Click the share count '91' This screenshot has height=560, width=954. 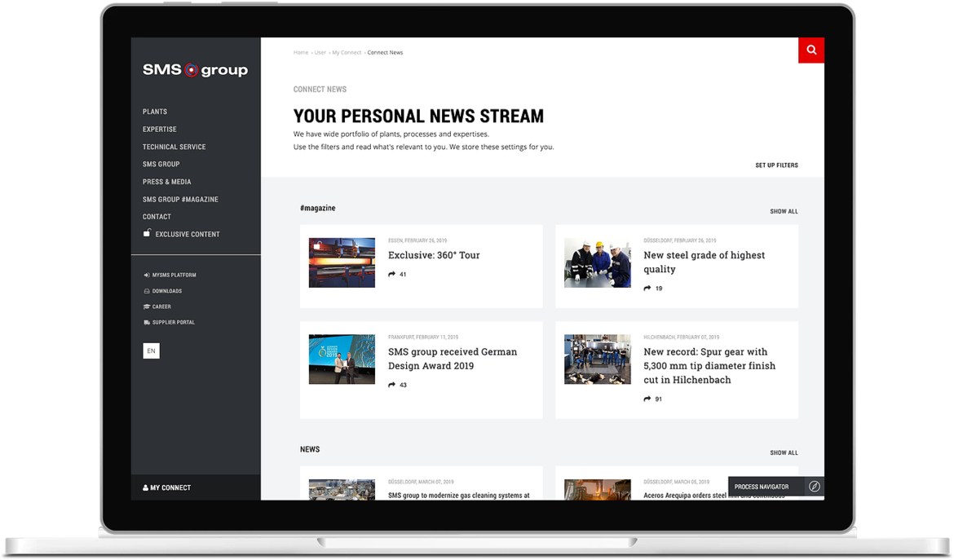[658, 399]
